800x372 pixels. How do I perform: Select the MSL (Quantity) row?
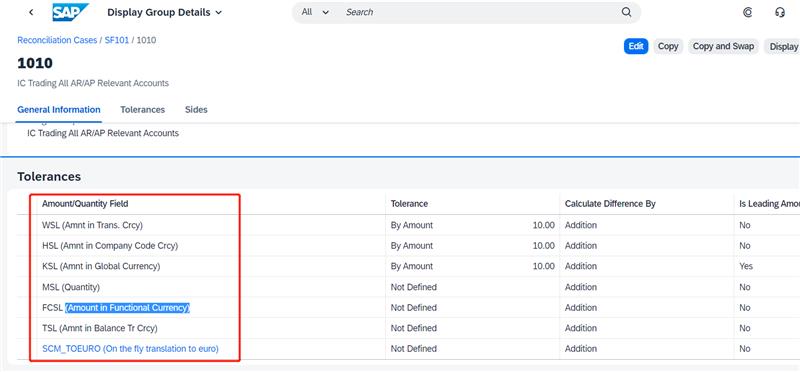pyautogui.click(x=408, y=287)
